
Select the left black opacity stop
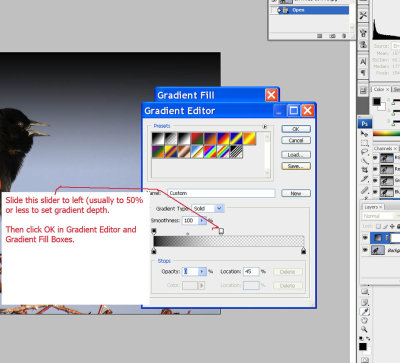pyautogui.click(x=154, y=231)
